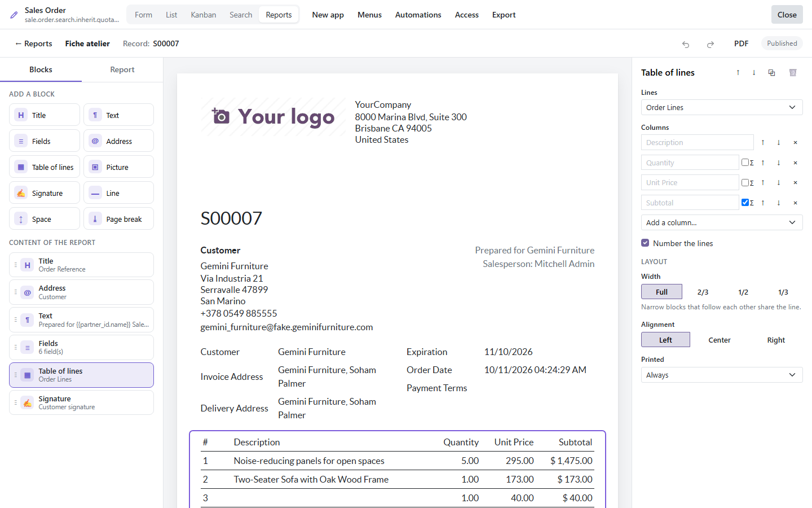This screenshot has width=812, height=508.
Task: Delete the Table of lines block with trash icon
Action: click(793, 73)
